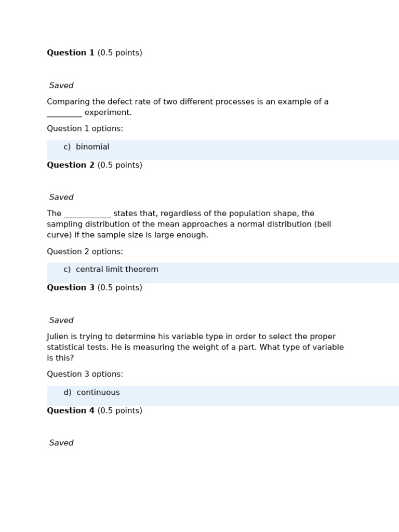Click the Question 1 heading
The height and width of the screenshot is (532, 399).
click(x=71, y=53)
